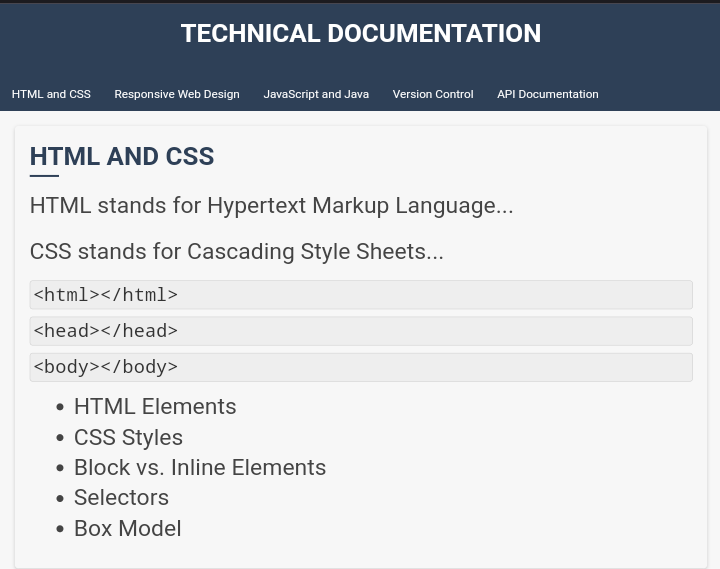Select the <head></head> code block
720x569 pixels.
361,331
